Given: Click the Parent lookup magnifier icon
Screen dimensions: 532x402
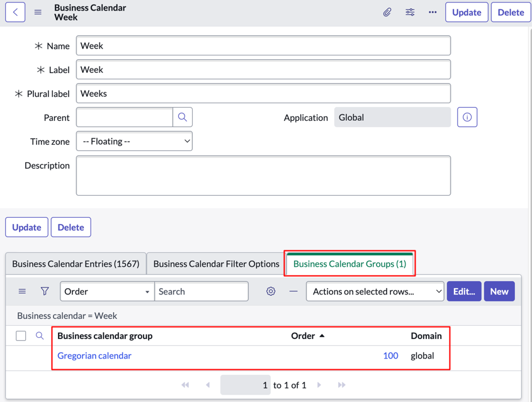Looking at the screenshot, I should pyautogui.click(x=183, y=117).
